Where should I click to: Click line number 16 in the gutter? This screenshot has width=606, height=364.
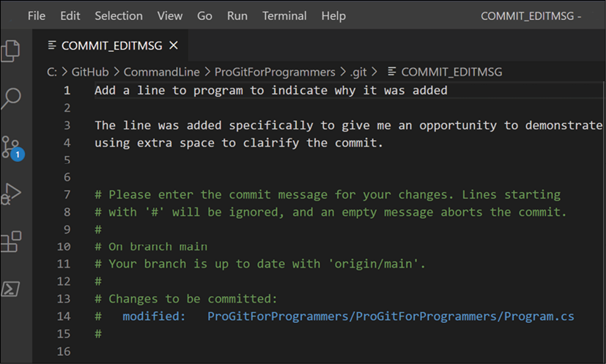click(x=64, y=352)
